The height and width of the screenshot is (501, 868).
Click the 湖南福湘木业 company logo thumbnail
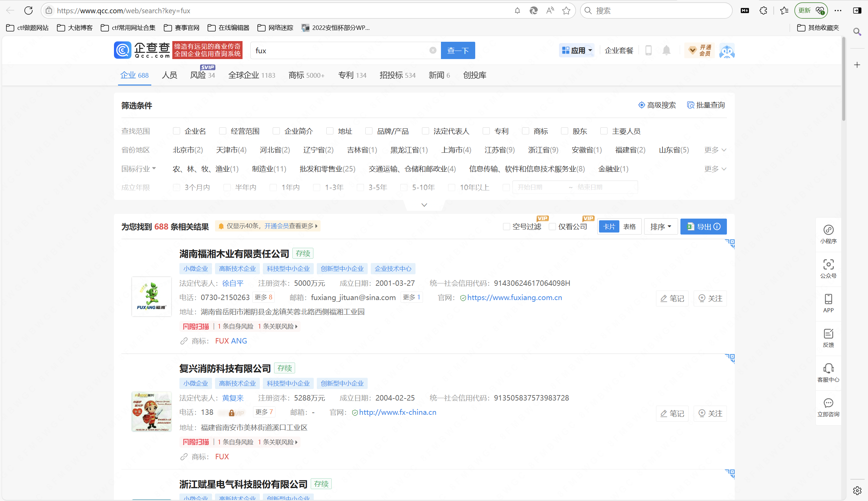click(x=152, y=297)
